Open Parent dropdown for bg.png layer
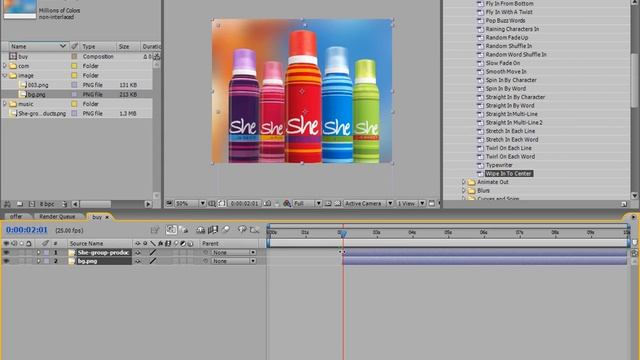The image size is (640, 360). pos(233,261)
